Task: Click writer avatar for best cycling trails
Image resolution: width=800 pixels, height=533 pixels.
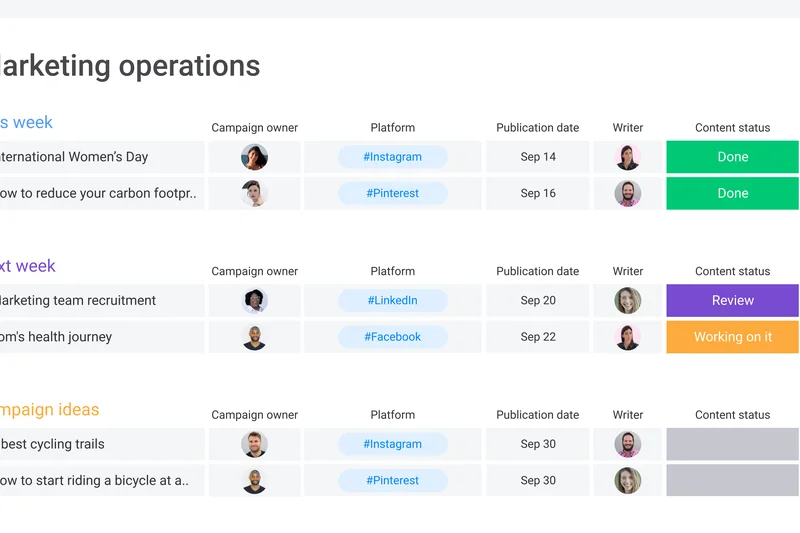Action: (x=628, y=444)
